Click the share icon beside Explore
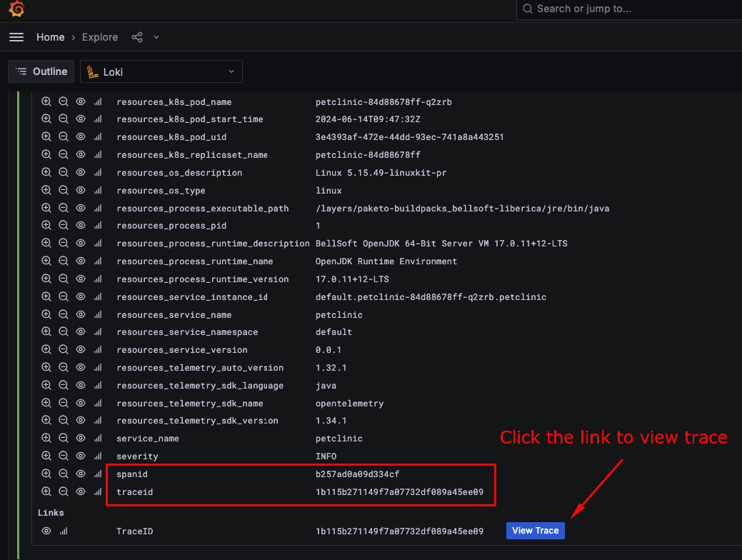 tap(137, 37)
